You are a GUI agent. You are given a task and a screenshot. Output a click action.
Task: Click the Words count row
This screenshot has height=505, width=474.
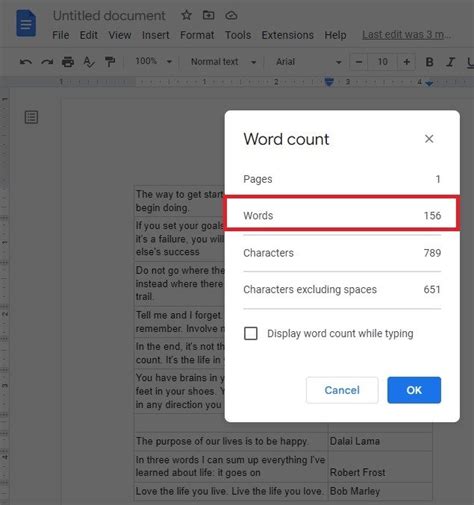(x=342, y=215)
